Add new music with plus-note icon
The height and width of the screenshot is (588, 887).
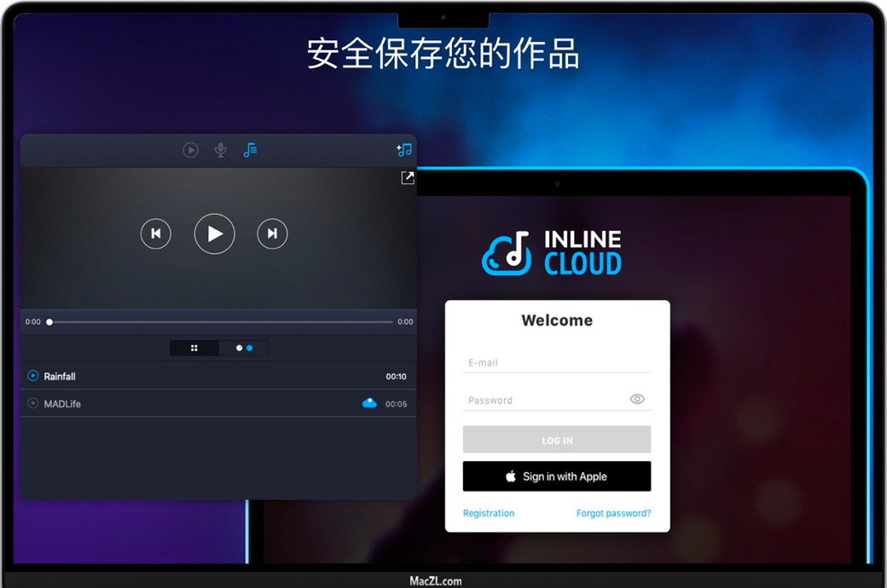(404, 150)
